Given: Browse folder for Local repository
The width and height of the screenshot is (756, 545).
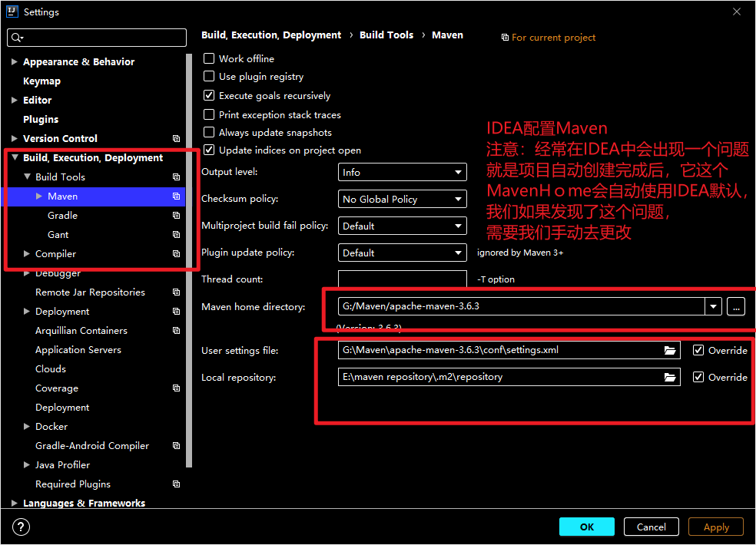Looking at the screenshot, I should click(670, 377).
